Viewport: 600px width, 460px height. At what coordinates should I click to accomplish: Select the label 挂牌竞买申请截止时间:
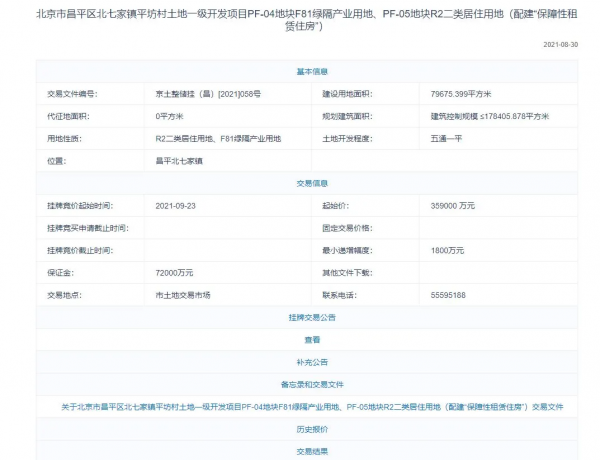[x=88, y=228]
